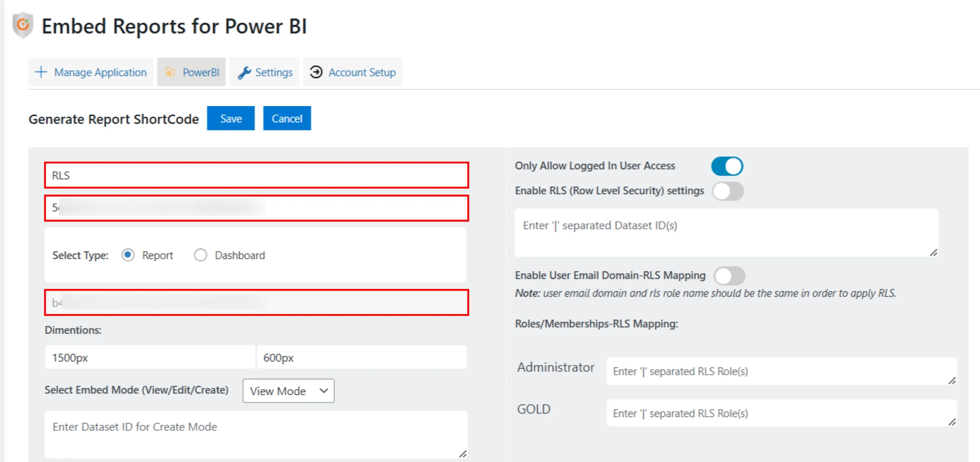Click the Roles/Memberships-RLS Mapping label
The width and height of the screenshot is (980, 462).
point(597,324)
